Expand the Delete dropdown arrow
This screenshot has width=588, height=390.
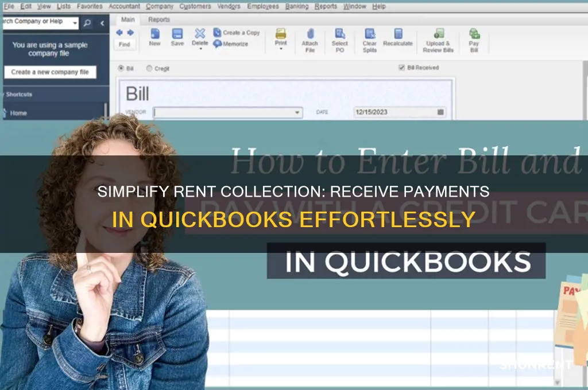(200, 49)
